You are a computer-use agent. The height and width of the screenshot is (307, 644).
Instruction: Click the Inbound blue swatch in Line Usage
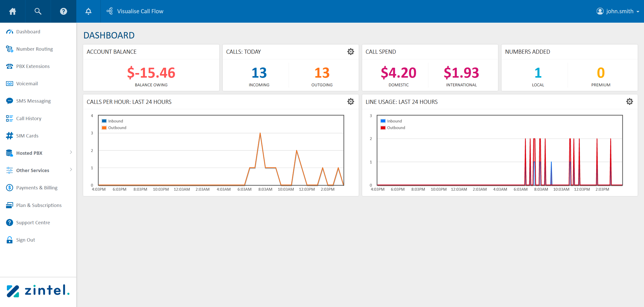(383, 121)
